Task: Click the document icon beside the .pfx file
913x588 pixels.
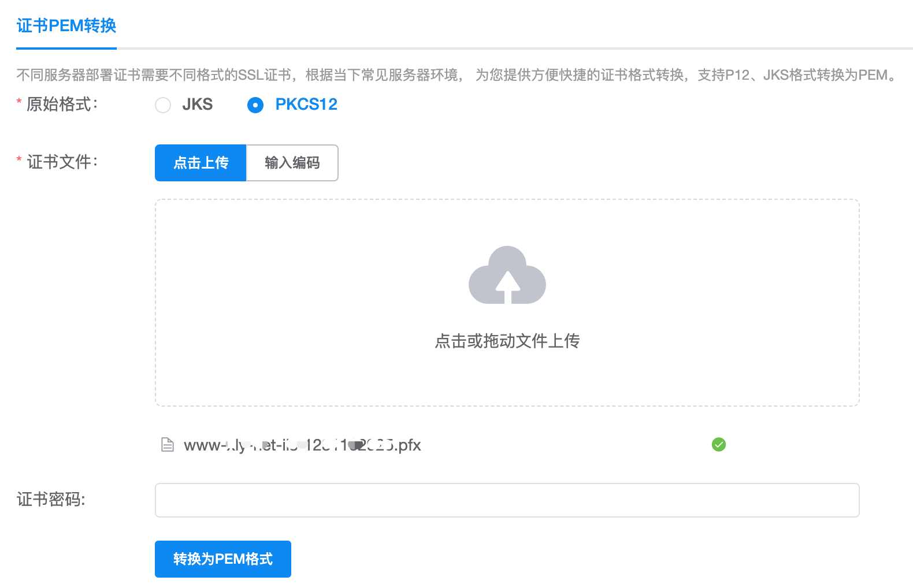Action: coord(168,445)
